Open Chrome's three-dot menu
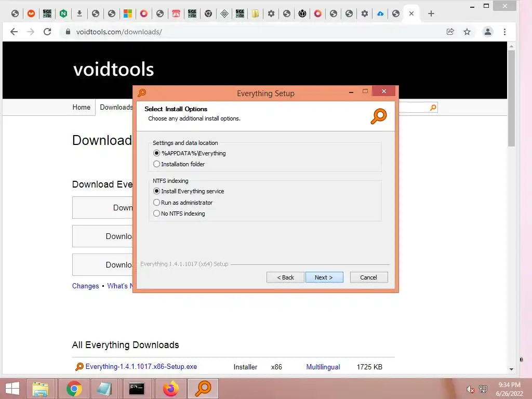 505,32
